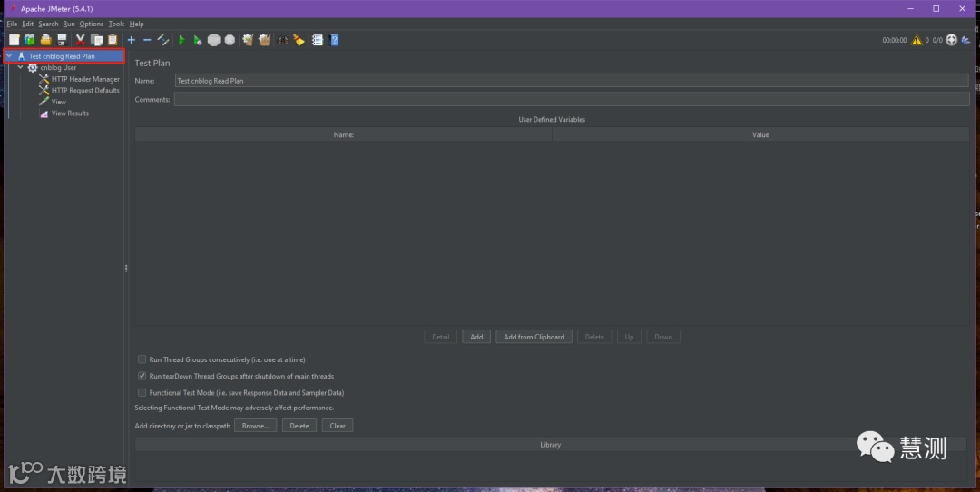Click the Delete classpath button

(299, 426)
